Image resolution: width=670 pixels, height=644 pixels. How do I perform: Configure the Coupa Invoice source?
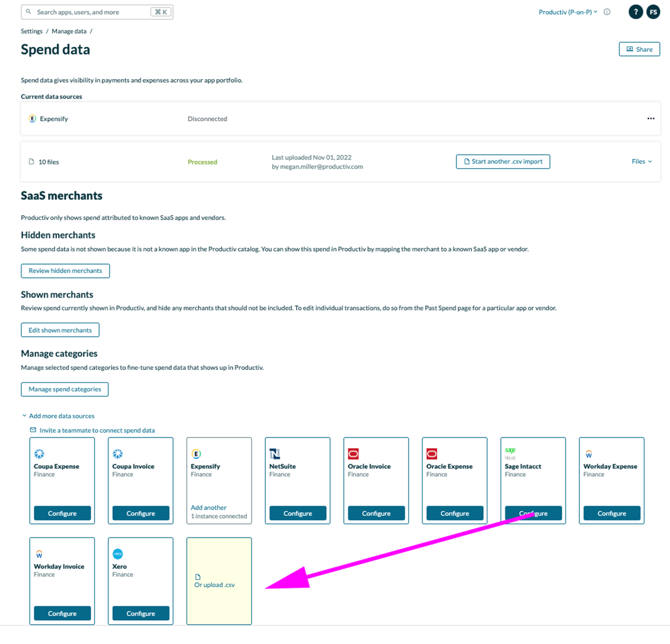coord(141,513)
